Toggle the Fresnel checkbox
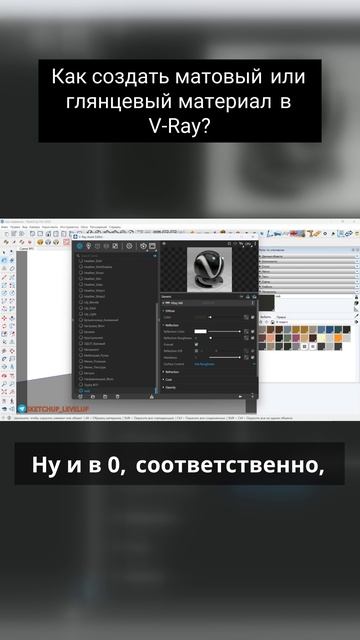Screen dimensions: 360x640 196,344
